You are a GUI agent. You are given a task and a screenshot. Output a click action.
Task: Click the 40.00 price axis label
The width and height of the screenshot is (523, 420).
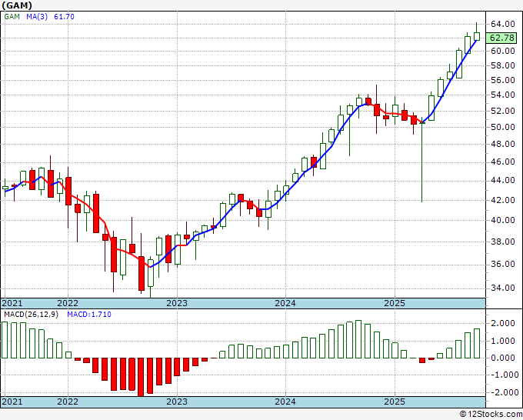(x=503, y=220)
